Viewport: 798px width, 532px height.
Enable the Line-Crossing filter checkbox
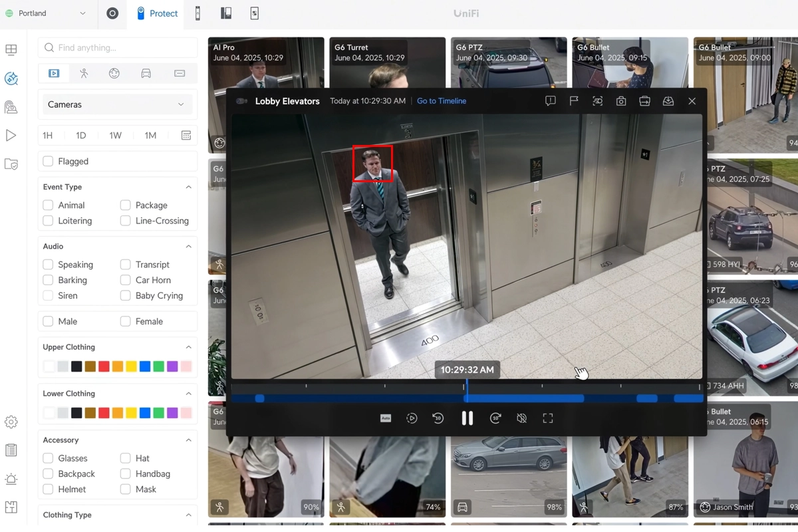(125, 221)
